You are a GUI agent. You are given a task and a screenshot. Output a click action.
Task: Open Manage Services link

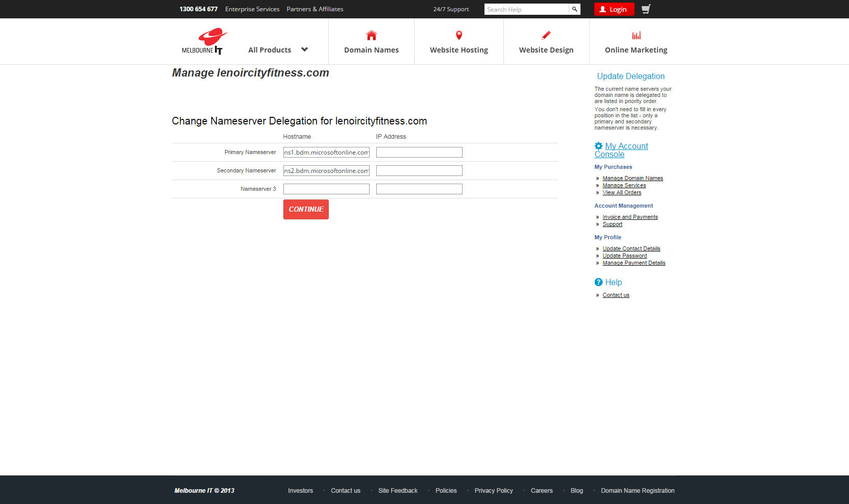pyautogui.click(x=624, y=185)
